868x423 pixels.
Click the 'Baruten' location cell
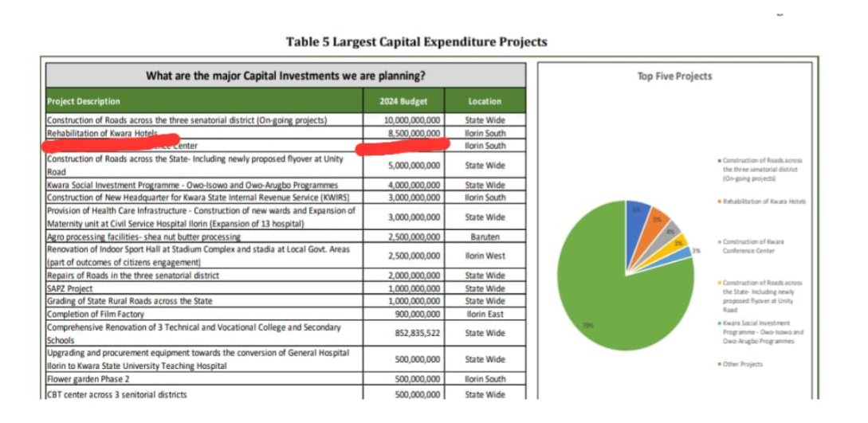tap(485, 237)
